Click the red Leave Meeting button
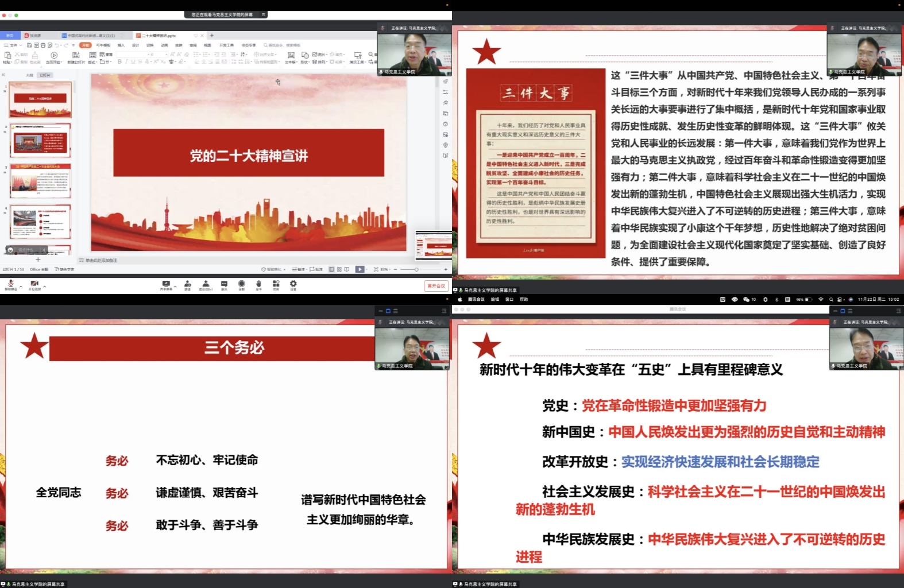 tap(436, 285)
